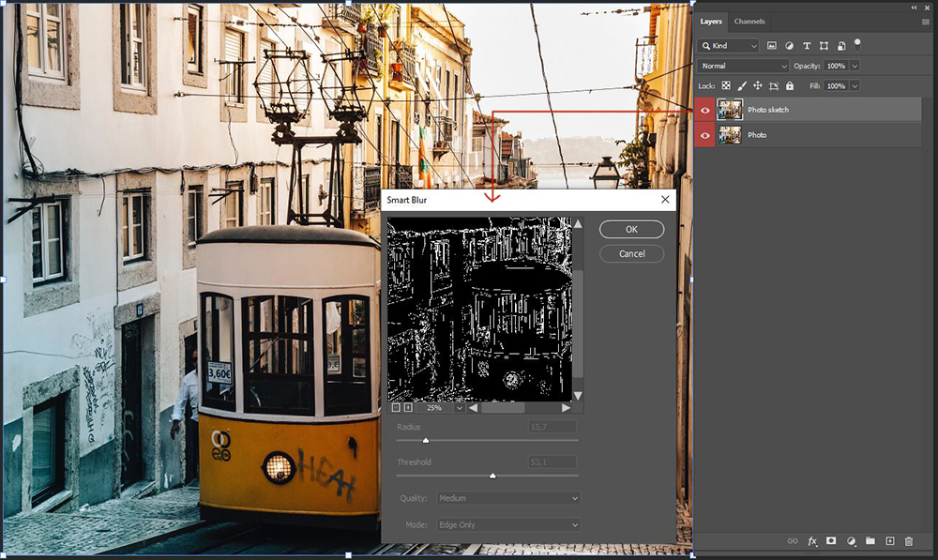Close the Smart Blur dialog
The height and width of the screenshot is (560, 938).
pos(665,200)
